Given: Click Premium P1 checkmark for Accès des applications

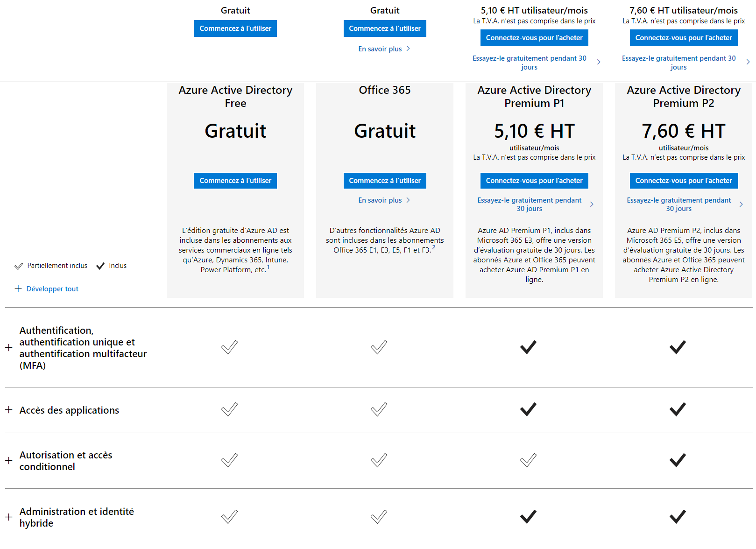Looking at the screenshot, I should tap(528, 409).
